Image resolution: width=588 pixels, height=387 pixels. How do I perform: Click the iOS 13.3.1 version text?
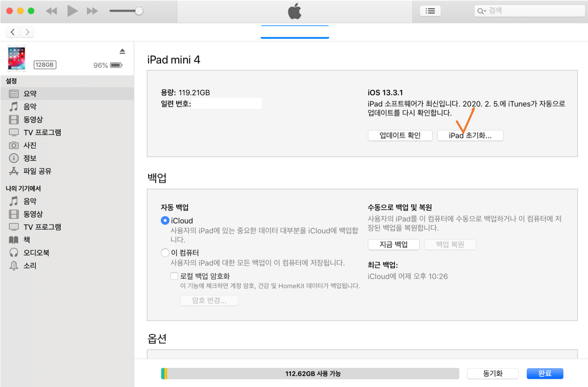(385, 93)
